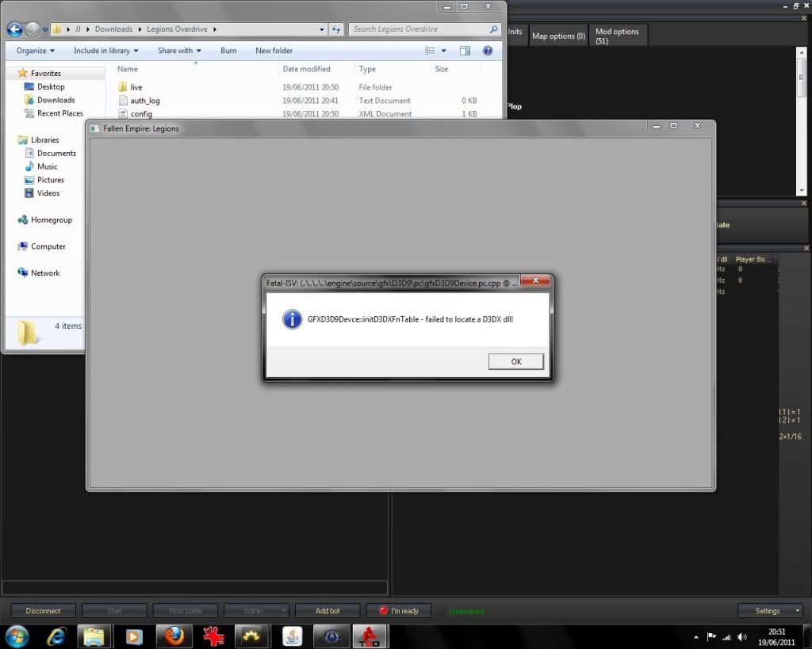Open the Include in library dropdown
This screenshot has width=812, height=649.
point(105,50)
